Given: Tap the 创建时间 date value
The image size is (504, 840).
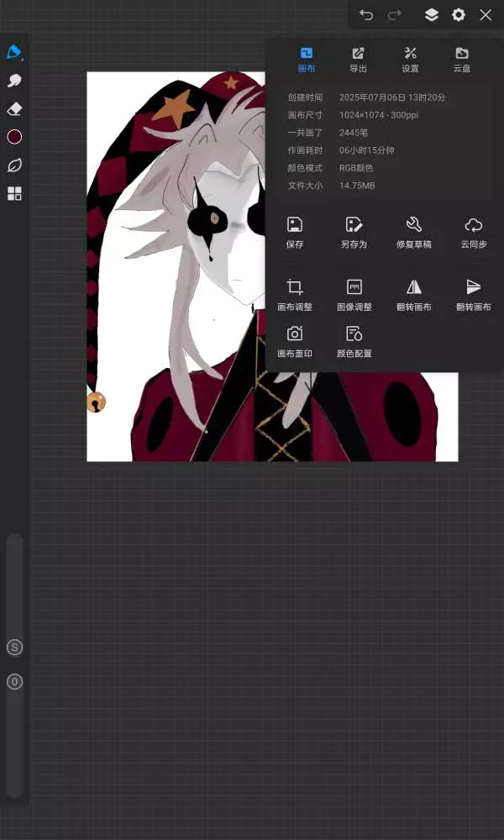Looking at the screenshot, I should (392, 97).
